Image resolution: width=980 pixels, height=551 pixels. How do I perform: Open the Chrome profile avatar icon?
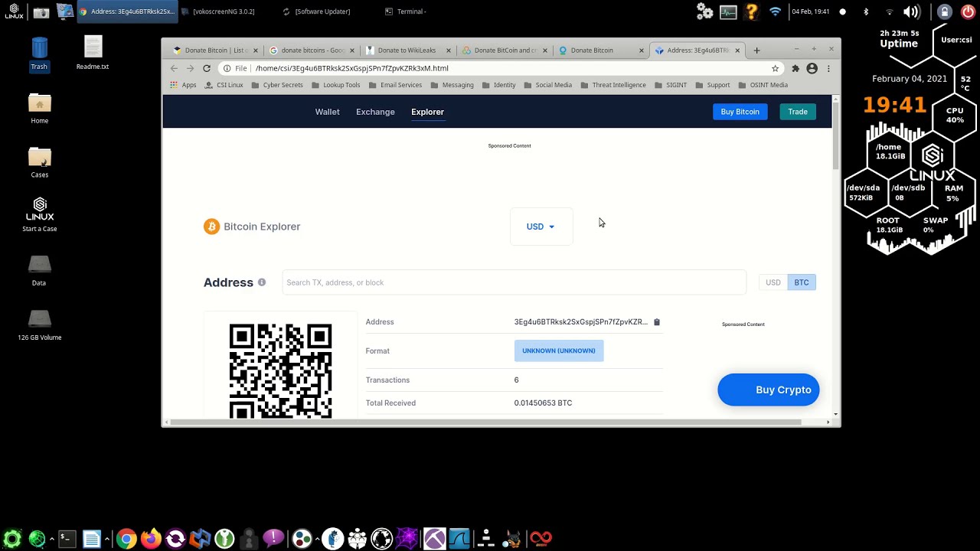[x=812, y=68]
